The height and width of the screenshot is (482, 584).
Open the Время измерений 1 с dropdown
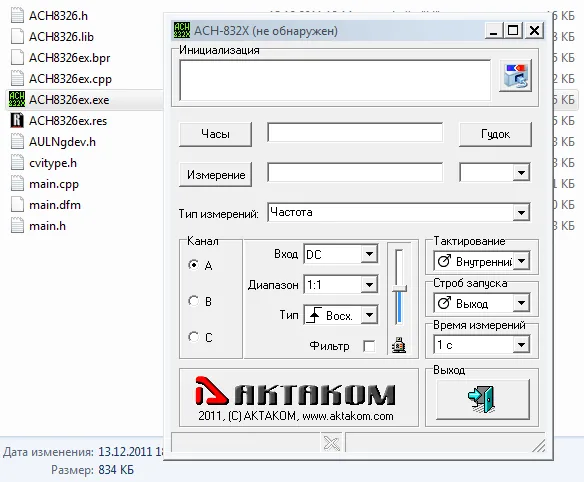(482, 345)
